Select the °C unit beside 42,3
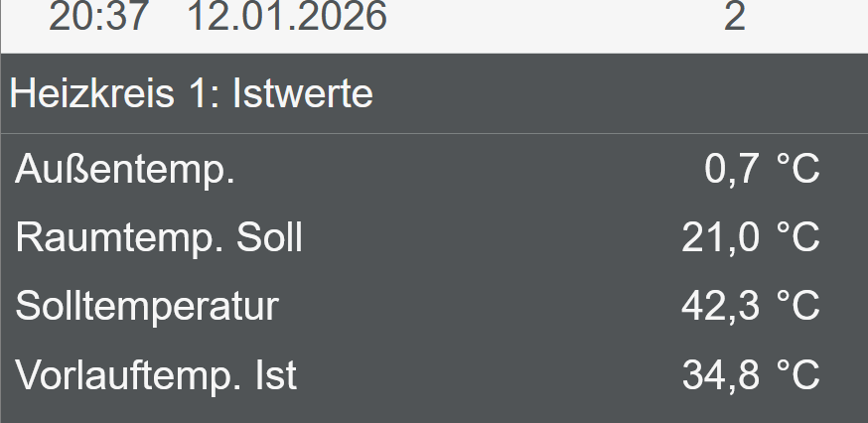The width and height of the screenshot is (868, 423). click(x=797, y=307)
